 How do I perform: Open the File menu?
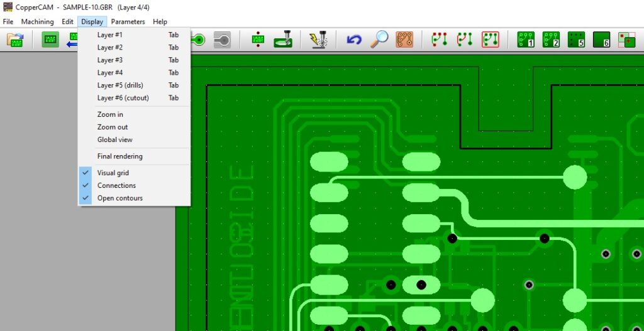point(8,21)
